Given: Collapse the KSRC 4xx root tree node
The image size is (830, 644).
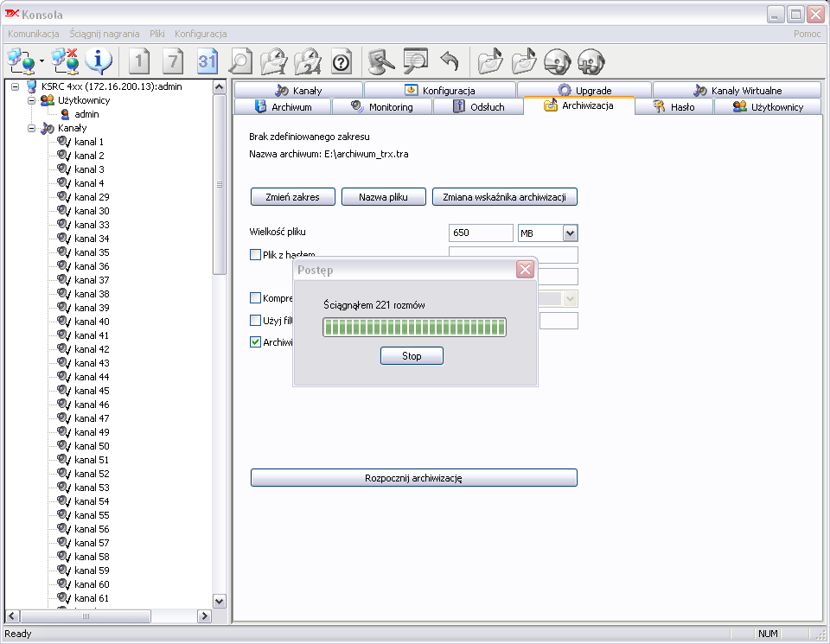Looking at the screenshot, I should point(16,86).
